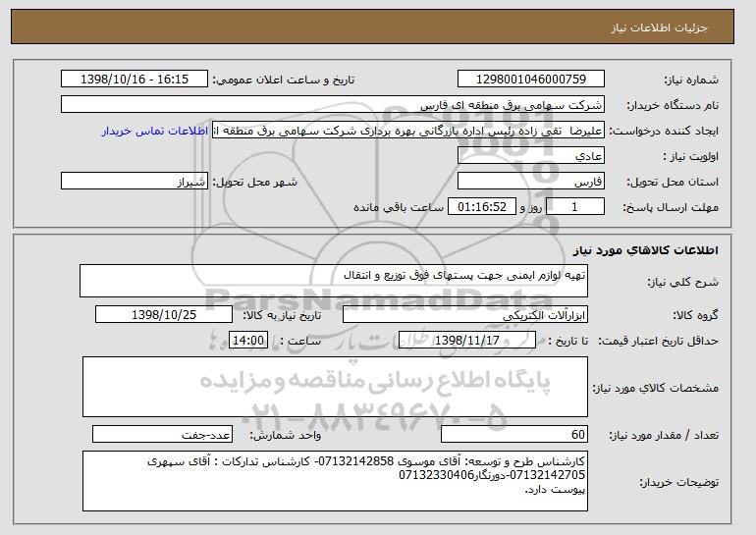Click the label مشخصات کالای مورد نیاز

[655, 388]
